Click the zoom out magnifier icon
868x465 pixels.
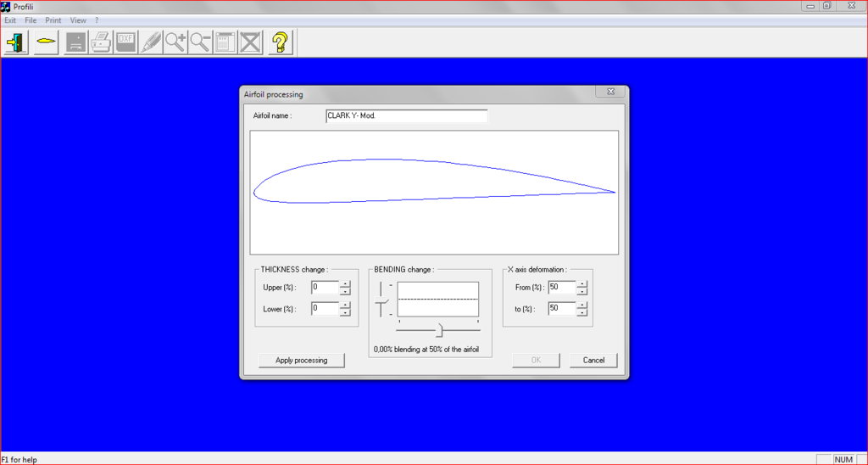[x=200, y=42]
